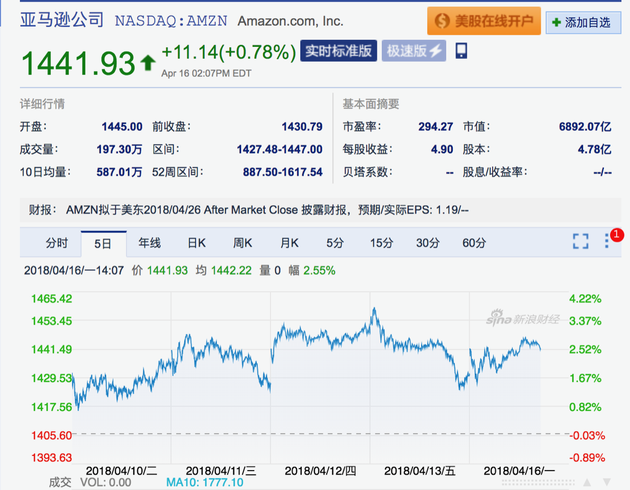Screen dimensions: 630x490
Task: Click NASDAQ:AMZN ticker symbol
Action: (171, 21)
